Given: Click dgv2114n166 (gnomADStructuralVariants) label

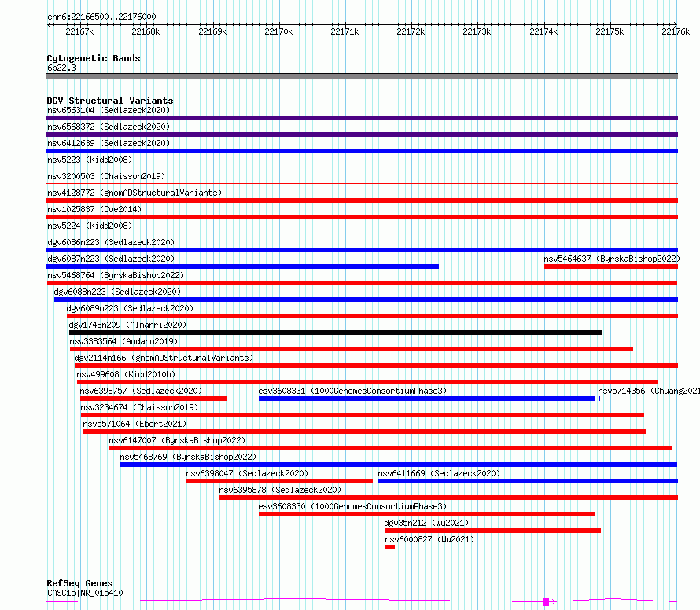Looking at the screenshot, I should tap(164, 358).
